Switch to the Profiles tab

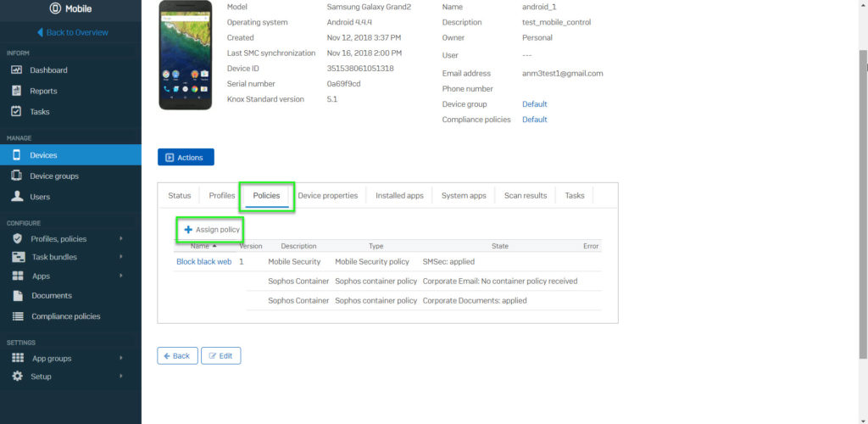222,195
